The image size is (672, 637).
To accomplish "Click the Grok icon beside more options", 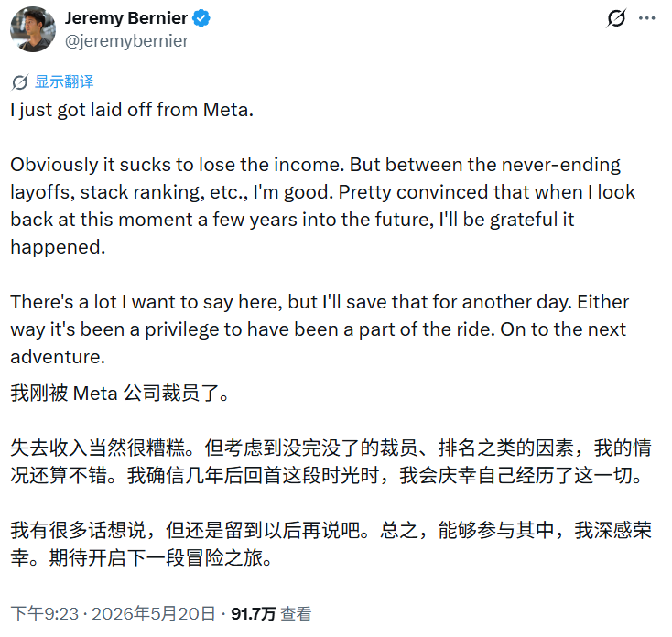I will coord(616,18).
